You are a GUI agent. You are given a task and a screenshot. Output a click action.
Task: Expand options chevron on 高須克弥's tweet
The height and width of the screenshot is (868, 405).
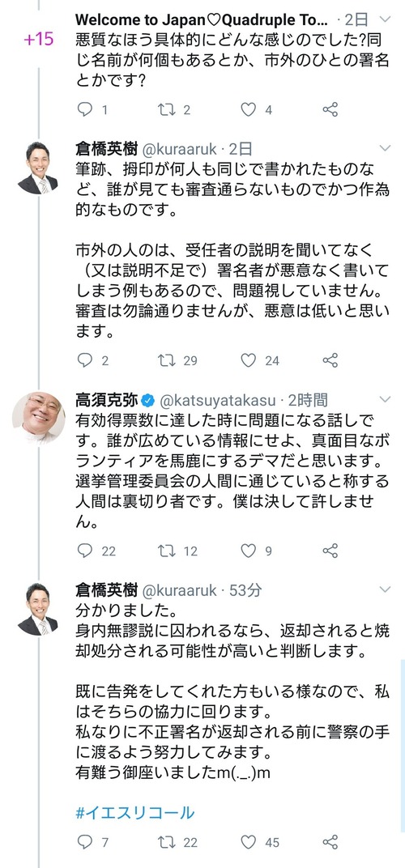(x=385, y=399)
